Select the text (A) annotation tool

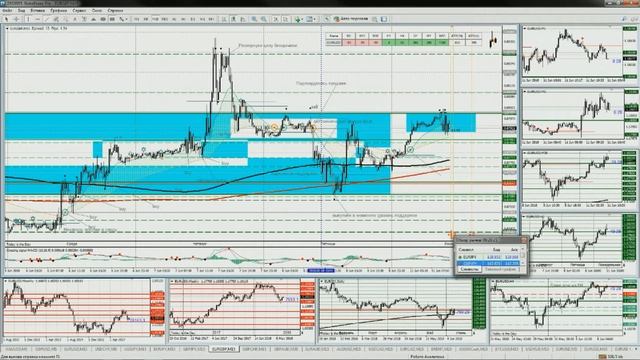75,19
